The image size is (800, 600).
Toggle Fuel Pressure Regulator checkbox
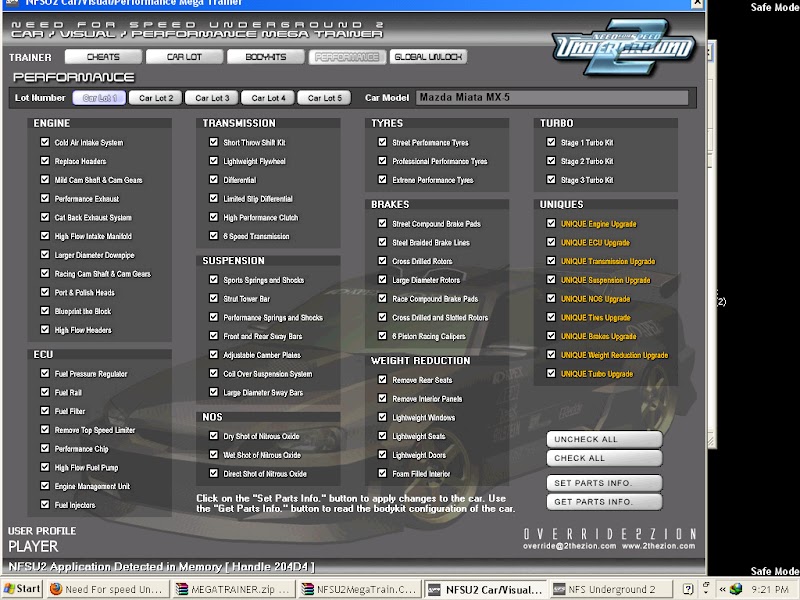pos(45,373)
